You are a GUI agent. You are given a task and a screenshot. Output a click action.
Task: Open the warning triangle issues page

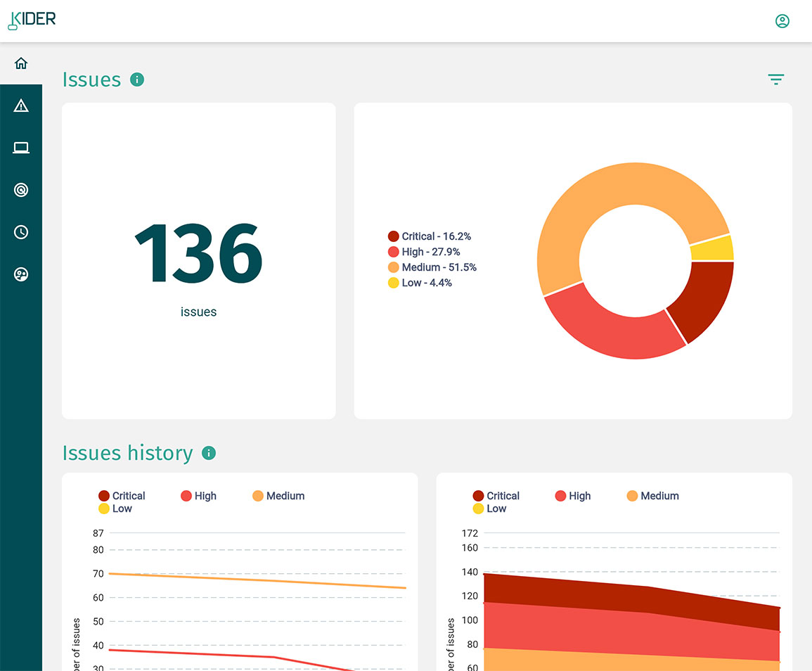[x=21, y=106]
